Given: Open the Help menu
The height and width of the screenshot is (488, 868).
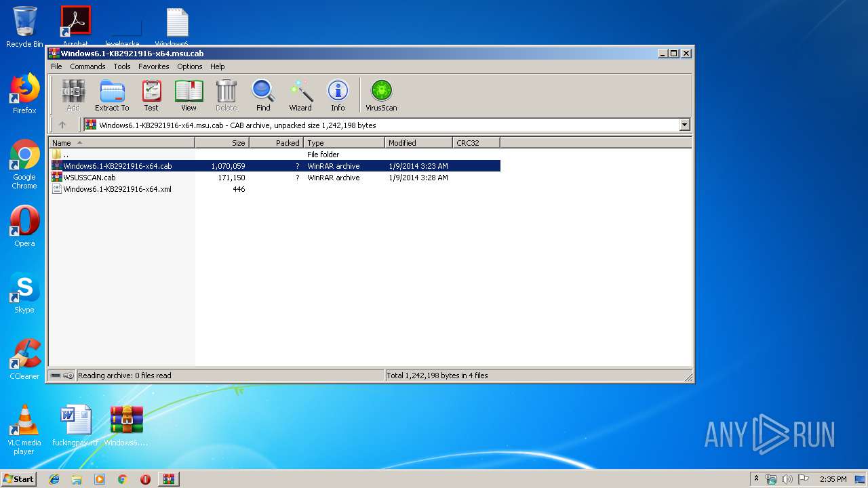Looking at the screenshot, I should tap(217, 66).
